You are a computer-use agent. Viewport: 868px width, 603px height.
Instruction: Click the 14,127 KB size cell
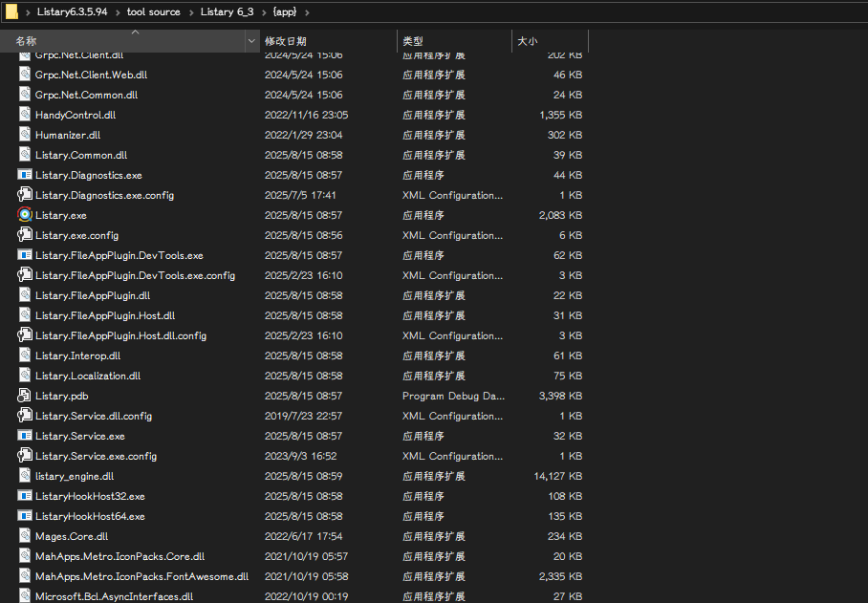click(x=558, y=476)
